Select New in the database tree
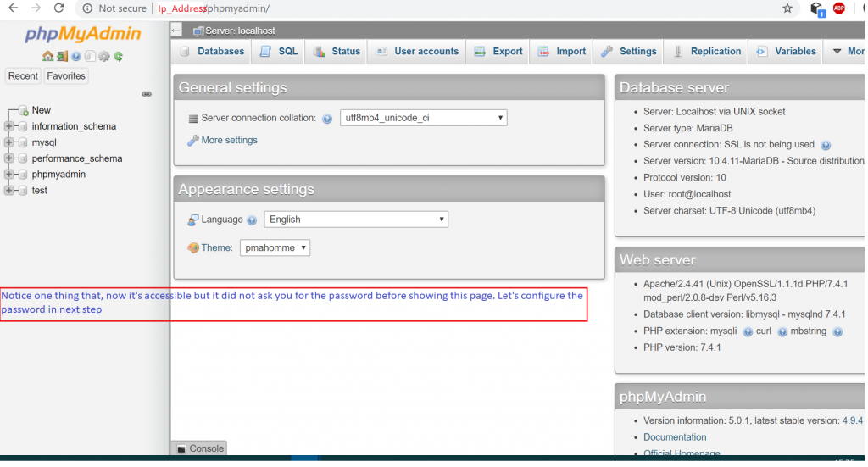 [x=41, y=111]
